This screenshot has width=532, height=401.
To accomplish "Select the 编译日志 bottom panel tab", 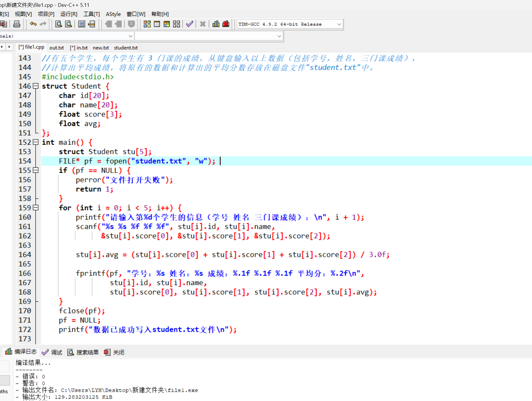I will [x=21, y=352].
